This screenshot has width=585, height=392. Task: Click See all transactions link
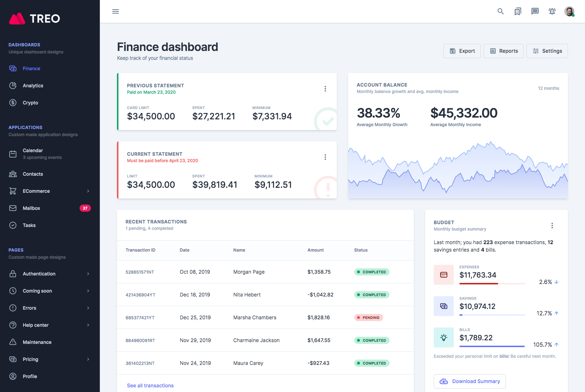pos(150,386)
